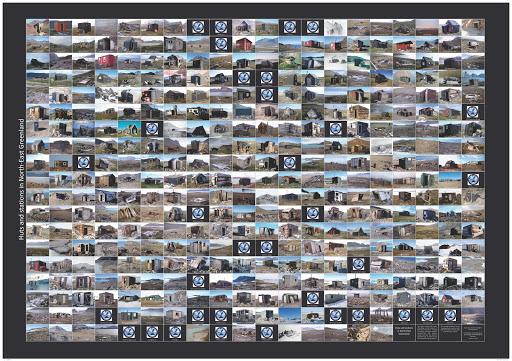The image size is (512, 361).
Task: Open the orange-yellow hut photo in eighth row
Action: (358, 146)
